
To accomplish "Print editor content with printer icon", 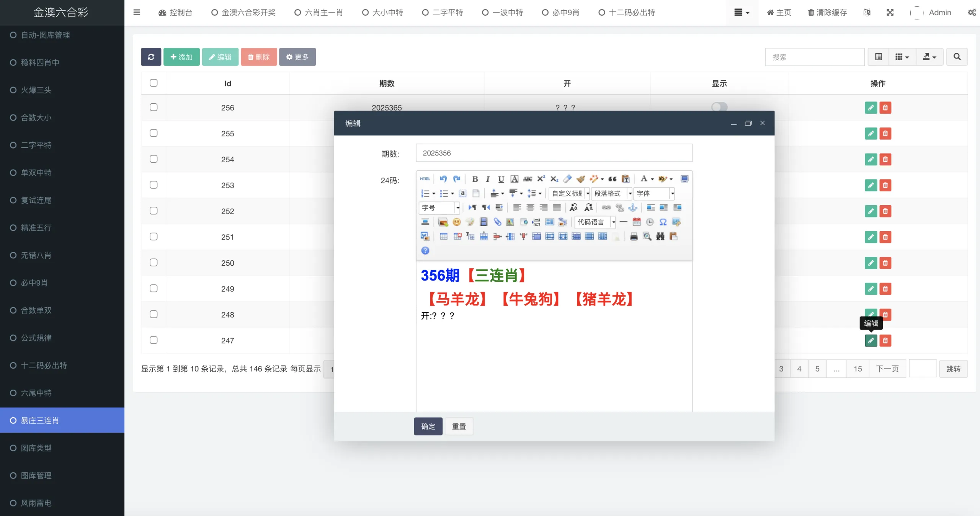I will (634, 236).
